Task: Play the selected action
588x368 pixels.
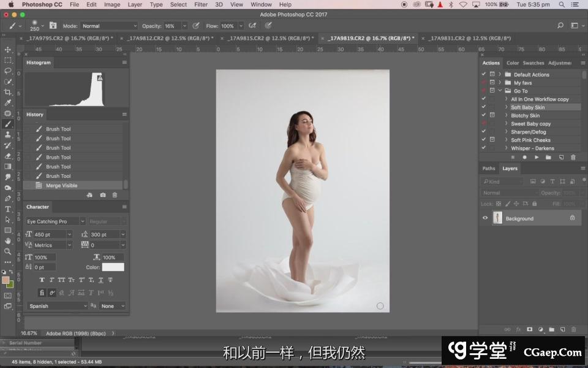Action: coord(537,157)
